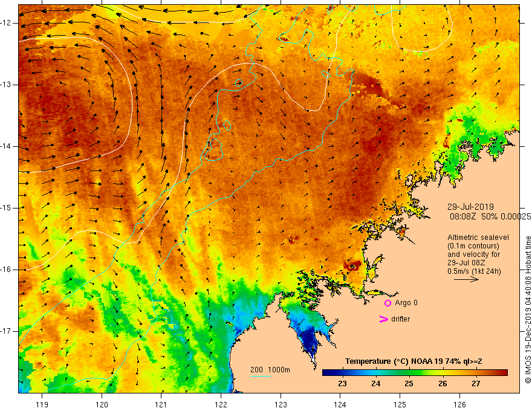Click the cyan 200 1000m contour legend line
Image resolution: width=532 pixels, height=411 pixels.
click(x=260, y=376)
